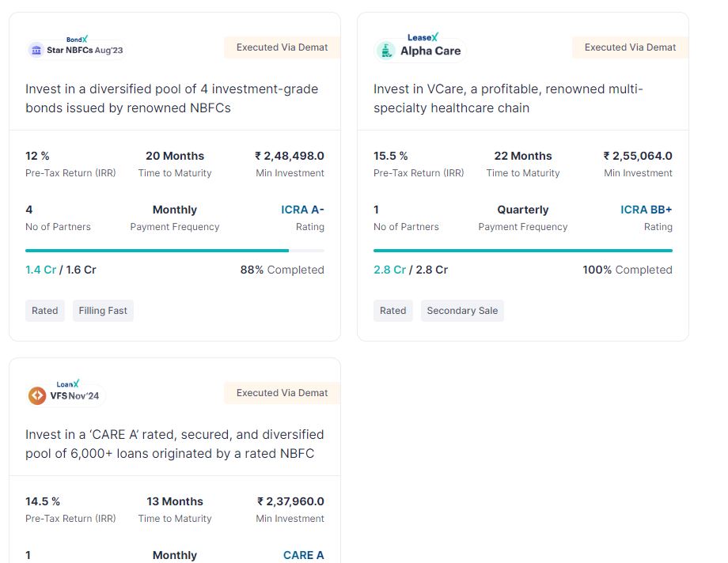This screenshot has height=563, width=728.
Task: Click the Alpha Care green logo icon
Action: (385, 51)
